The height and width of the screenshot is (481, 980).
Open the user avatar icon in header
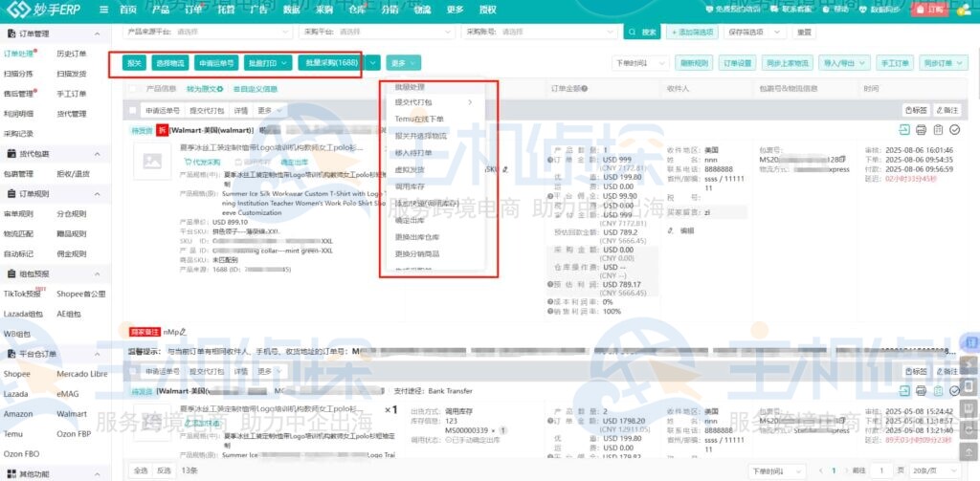point(966,10)
